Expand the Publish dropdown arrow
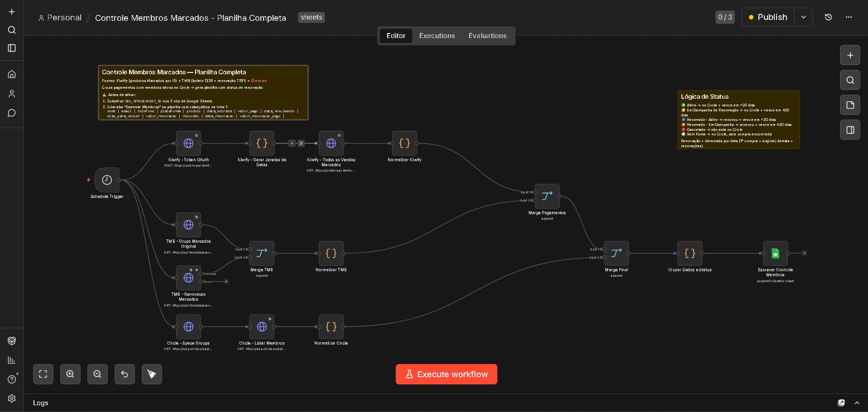This screenshot has height=412, width=868. click(x=803, y=17)
